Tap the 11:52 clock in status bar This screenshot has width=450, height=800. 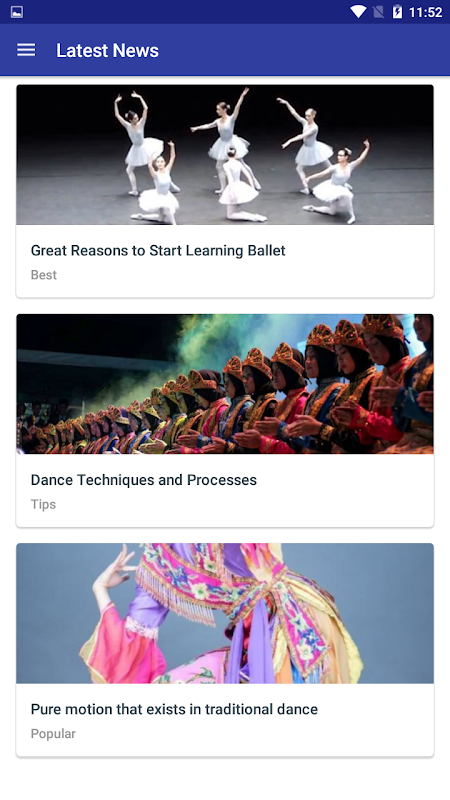tap(426, 12)
